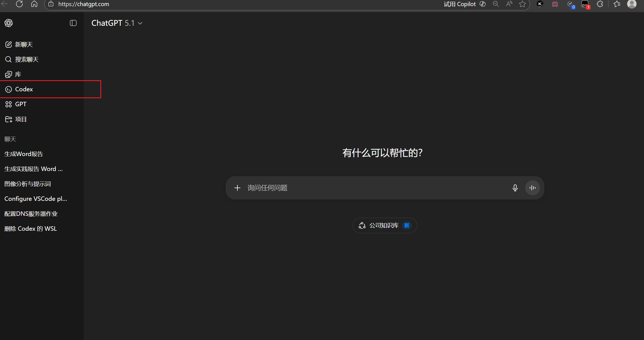Click the ChatGPT logo icon in sidebar
Screen dimensions: 644x340
9,23
